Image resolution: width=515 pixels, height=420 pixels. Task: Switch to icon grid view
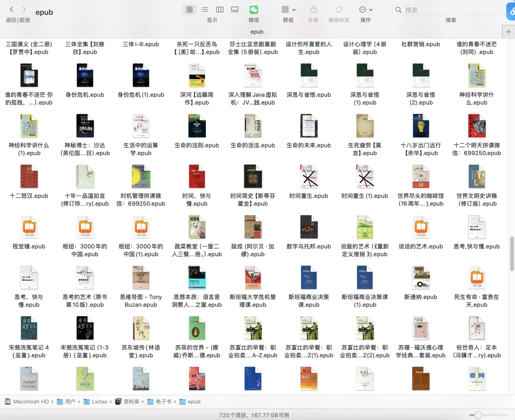pos(190,9)
